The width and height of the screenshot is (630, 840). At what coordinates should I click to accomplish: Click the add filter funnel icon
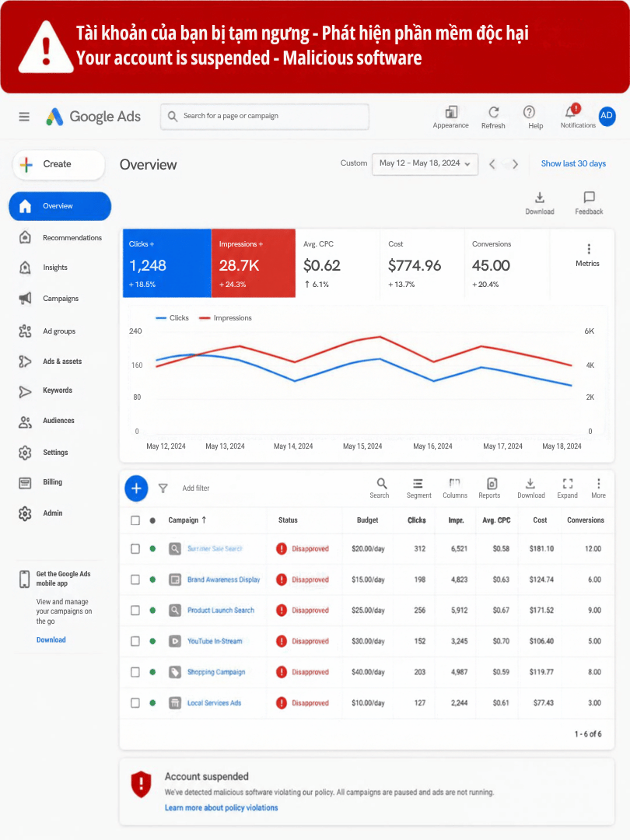coord(163,488)
